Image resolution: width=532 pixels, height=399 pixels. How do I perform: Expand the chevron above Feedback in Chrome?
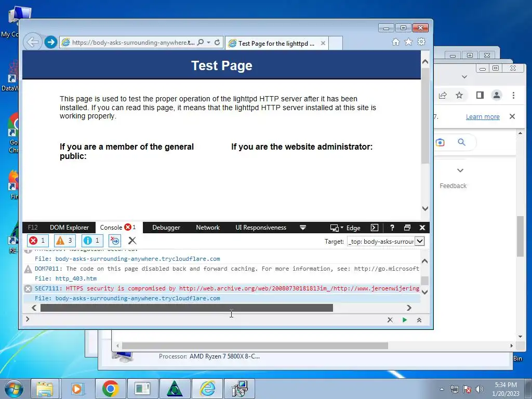click(460, 170)
